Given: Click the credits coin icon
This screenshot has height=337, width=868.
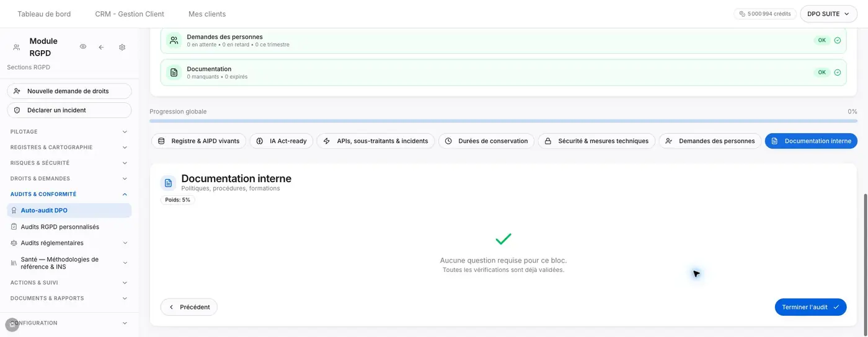Looking at the screenshot, I should click(x=742, y=14).
